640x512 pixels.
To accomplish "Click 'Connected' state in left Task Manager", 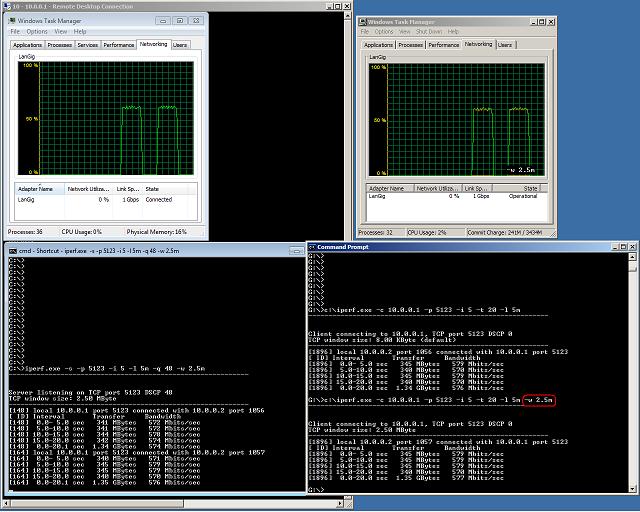I will (159, 200).
